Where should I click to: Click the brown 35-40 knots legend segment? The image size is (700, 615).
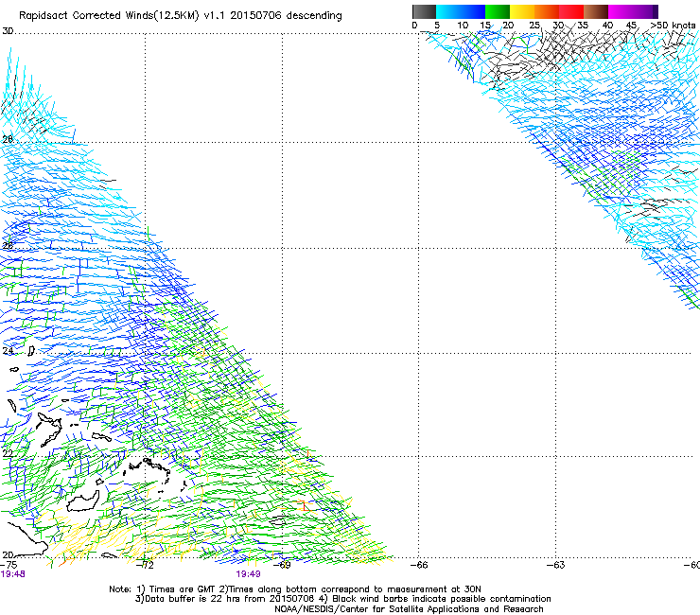click(595, 11)
